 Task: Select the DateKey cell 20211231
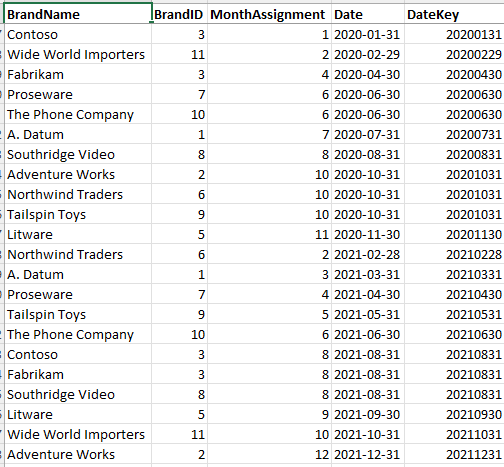coord(454,454)
